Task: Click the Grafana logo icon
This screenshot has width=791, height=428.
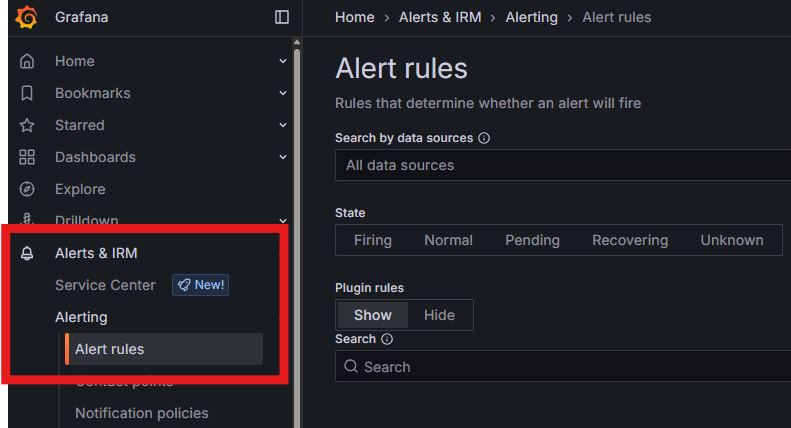Action: (26, 17)
